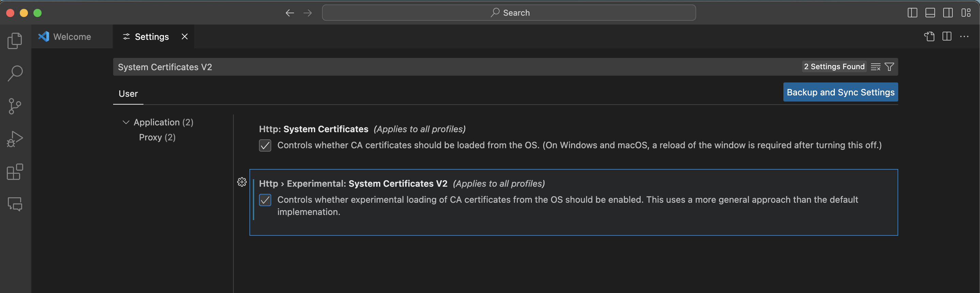The height and width of the screenshot is (293, 980).
Task: Clear the settings search input
Action: coord(875,67)
